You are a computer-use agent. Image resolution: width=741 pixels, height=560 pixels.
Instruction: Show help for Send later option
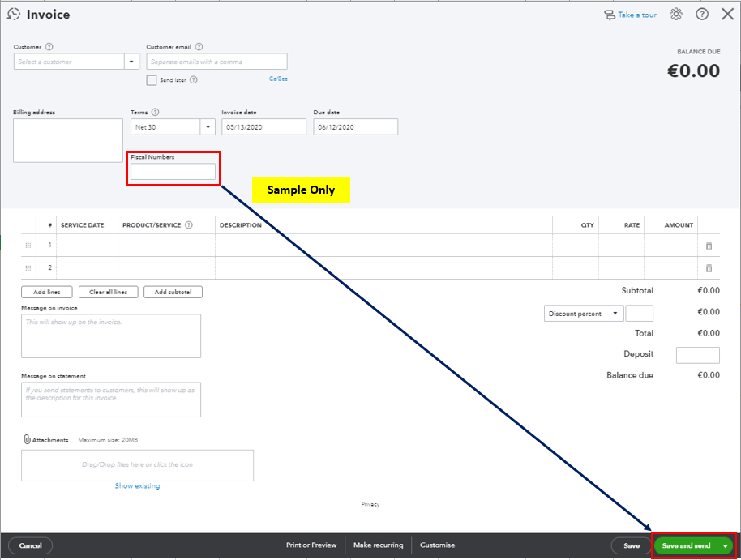tap(193, 80)
